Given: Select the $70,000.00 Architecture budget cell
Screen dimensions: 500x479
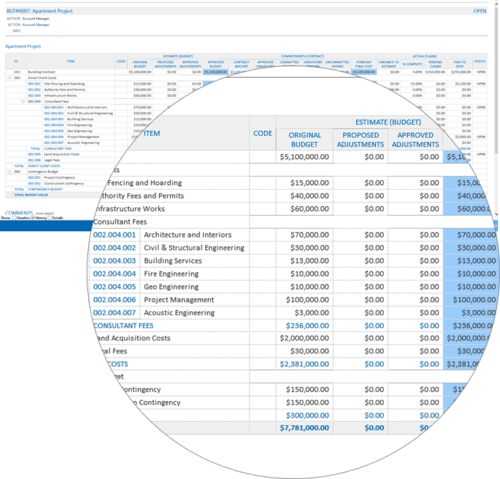Looking at the screenshot, I should (x=310, y=235).
